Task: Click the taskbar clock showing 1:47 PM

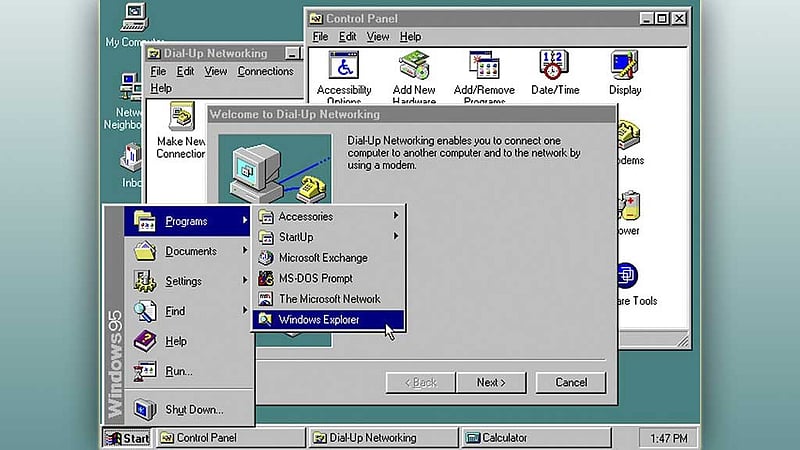Action: (668, 438)
